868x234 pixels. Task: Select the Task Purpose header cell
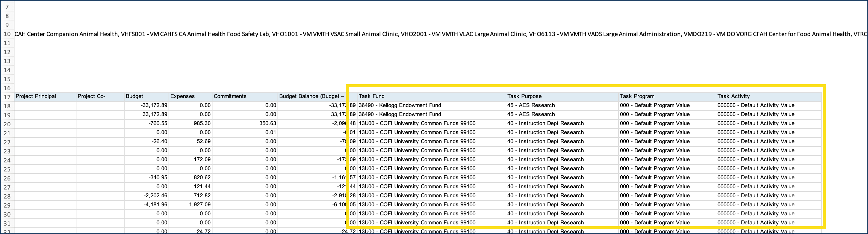(562, 96)
